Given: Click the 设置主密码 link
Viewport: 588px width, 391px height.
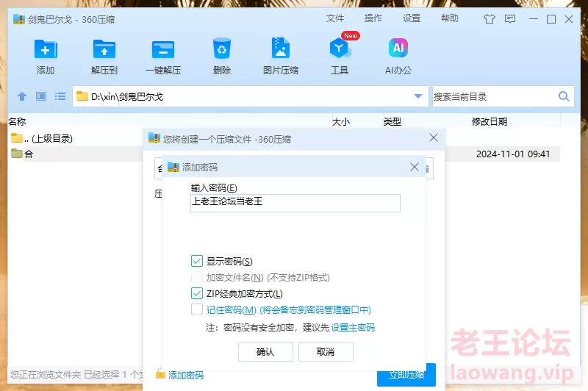Looking at the screenshot, I should (353, 327).
